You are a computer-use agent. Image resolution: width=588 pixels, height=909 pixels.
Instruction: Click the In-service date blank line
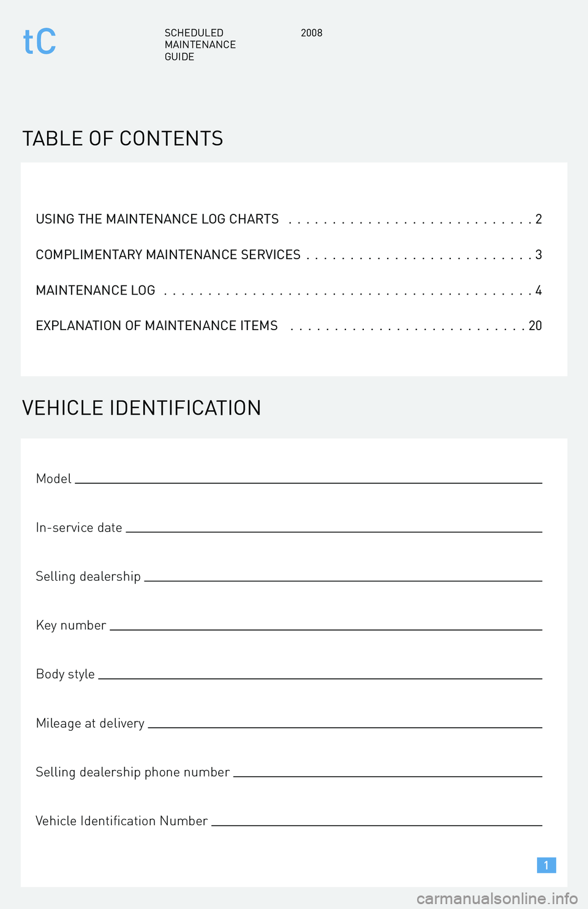334,532
